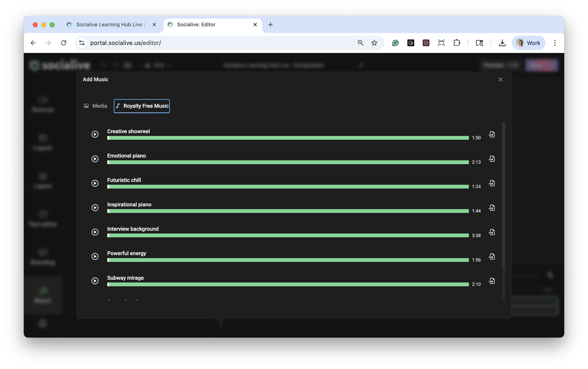Import the Subway mirage track
This screenshot has width=588, height=369.
click(492, 281)
